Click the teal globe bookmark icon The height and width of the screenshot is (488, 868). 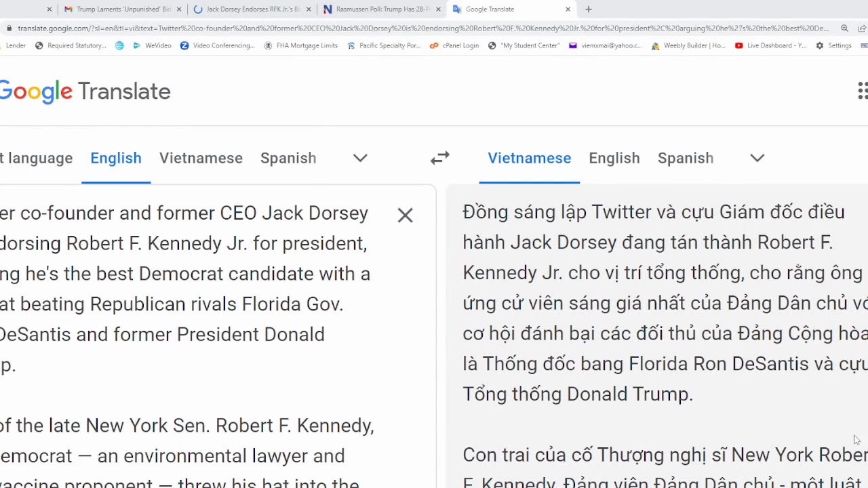point(119,45)
